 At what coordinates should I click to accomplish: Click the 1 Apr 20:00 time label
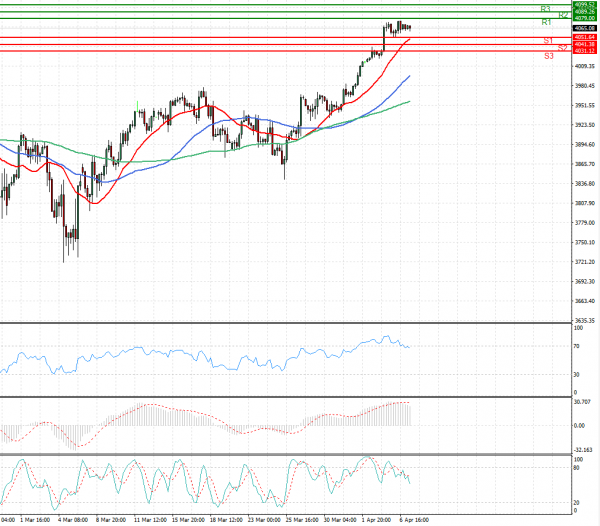(x=376, y=520)
